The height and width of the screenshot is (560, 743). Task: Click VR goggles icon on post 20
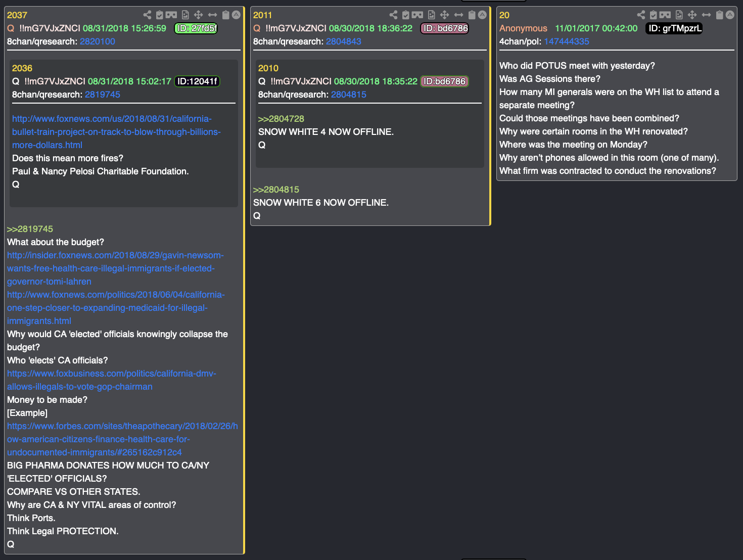[x=665, y=15]
